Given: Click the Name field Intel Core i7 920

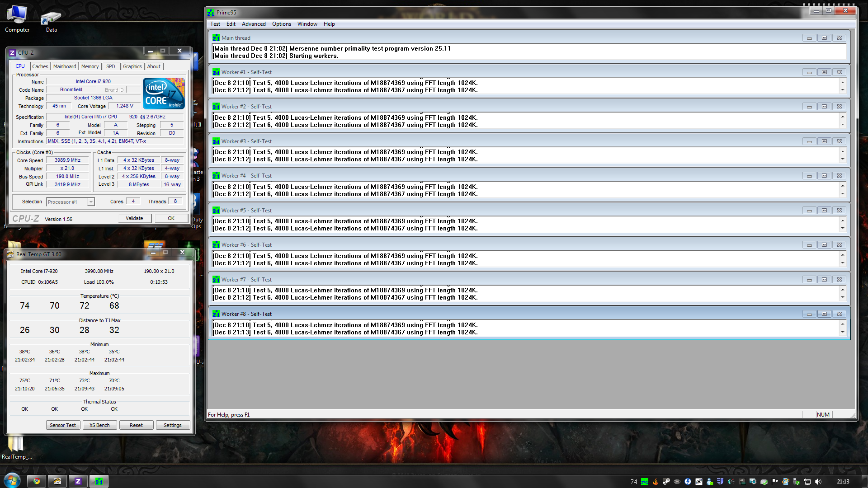Looking at the screenshot, I should click(x=93, y=82).
